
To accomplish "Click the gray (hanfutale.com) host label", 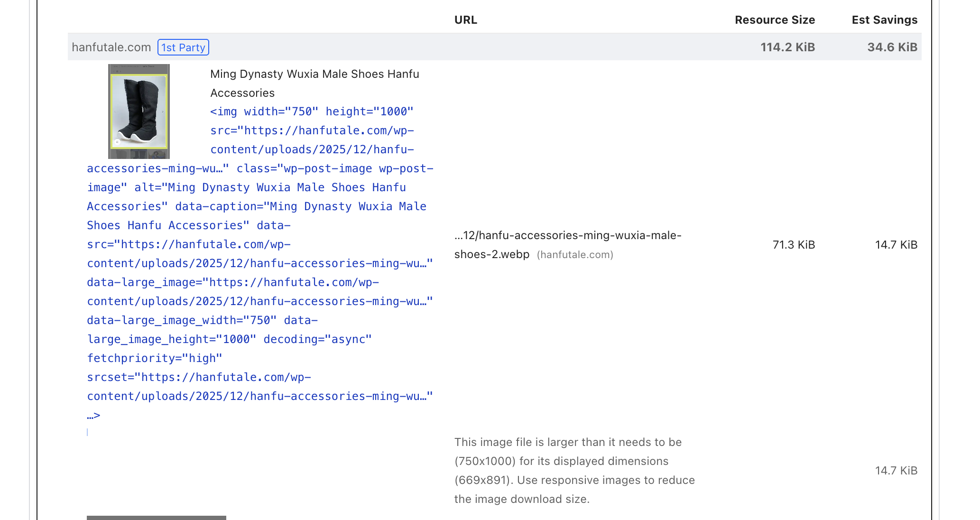I will pos(575,255).
